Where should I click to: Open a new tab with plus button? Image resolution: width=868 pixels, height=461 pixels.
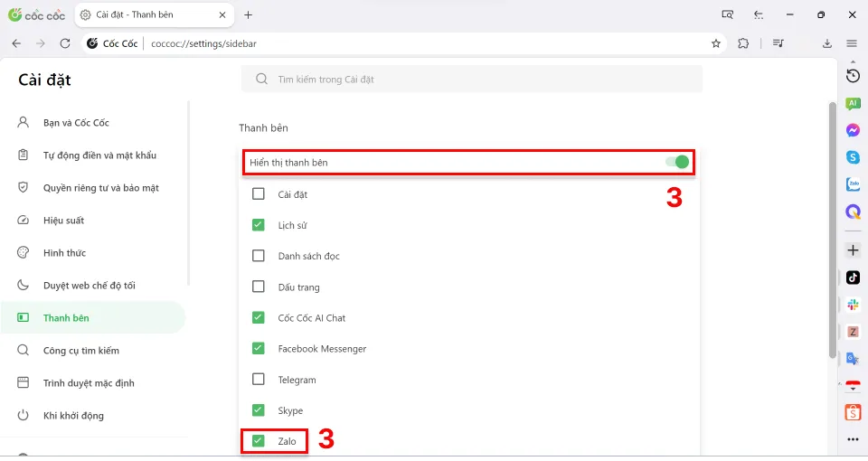pos(249,14)
